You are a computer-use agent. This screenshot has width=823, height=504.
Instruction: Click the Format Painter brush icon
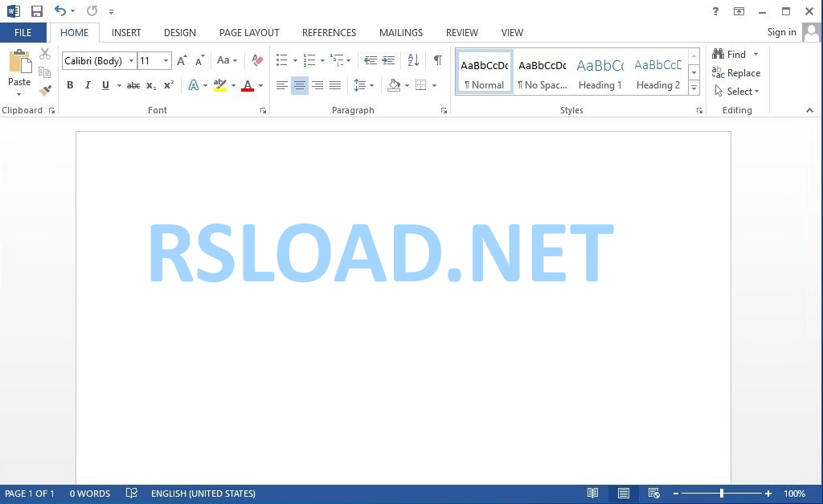pos(45,91)
